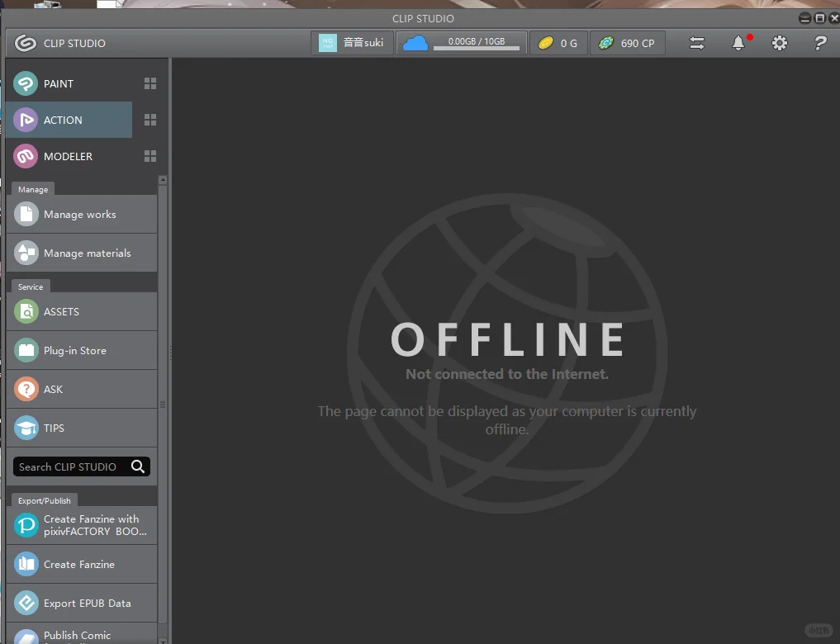Viewport: 840px width, 644px height.
Task: Open the 音音suki account profile
Action: pos(352,43)
